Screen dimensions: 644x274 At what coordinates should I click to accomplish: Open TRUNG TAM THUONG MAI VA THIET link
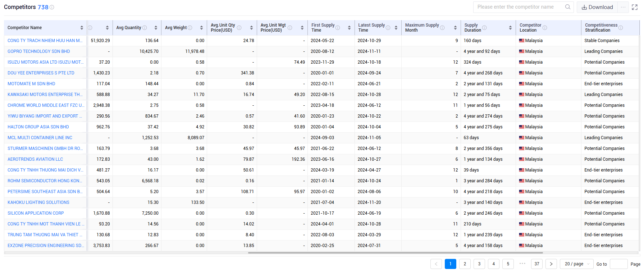(45, 235)
